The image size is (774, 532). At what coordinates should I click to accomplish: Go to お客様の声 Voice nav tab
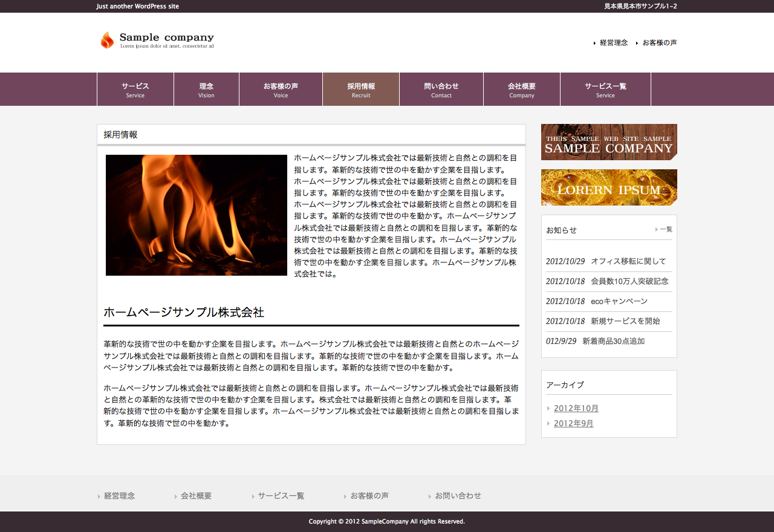click(x=281, y=89)
